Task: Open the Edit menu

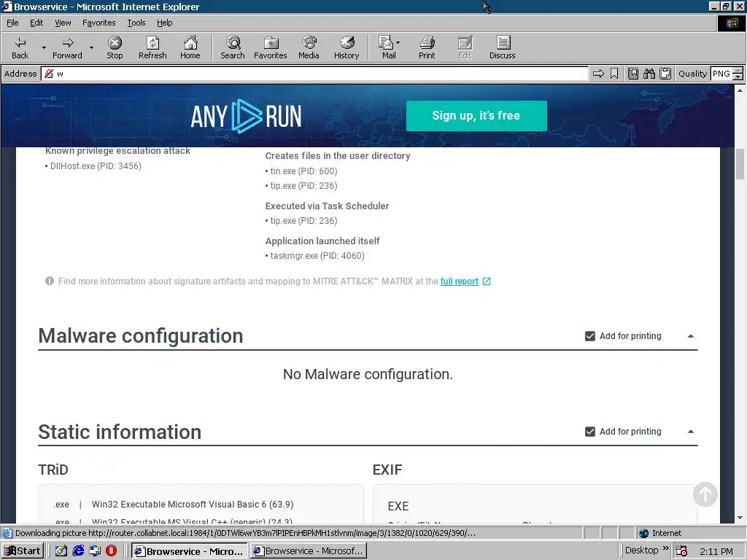Action: pyautogui.click(x=36, y=23)
